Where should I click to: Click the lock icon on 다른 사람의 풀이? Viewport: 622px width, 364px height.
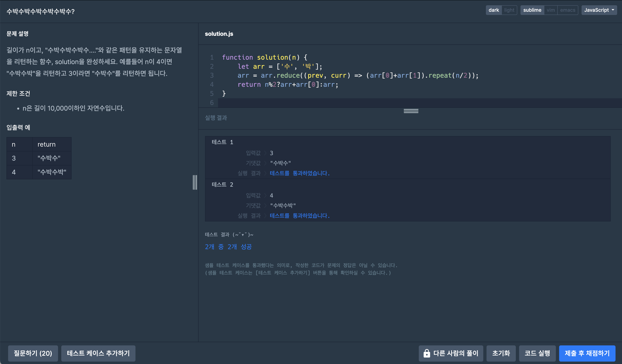[427, 353]
